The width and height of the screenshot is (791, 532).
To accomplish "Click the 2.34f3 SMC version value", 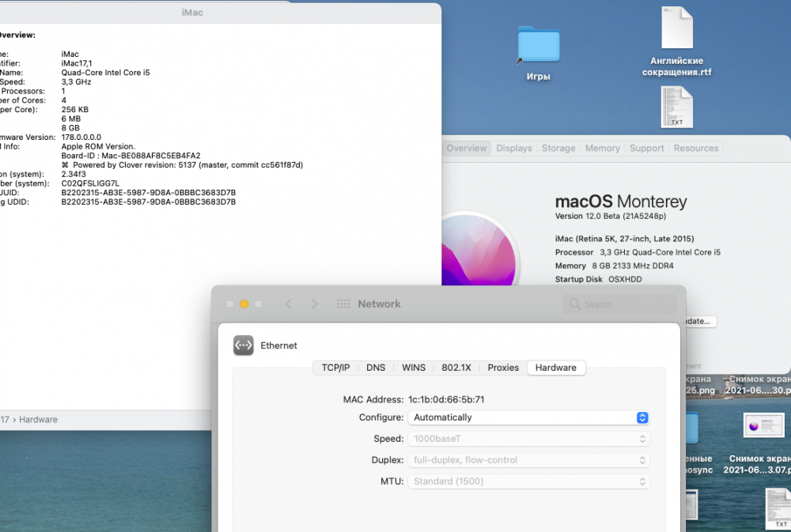I will point(74,174).
